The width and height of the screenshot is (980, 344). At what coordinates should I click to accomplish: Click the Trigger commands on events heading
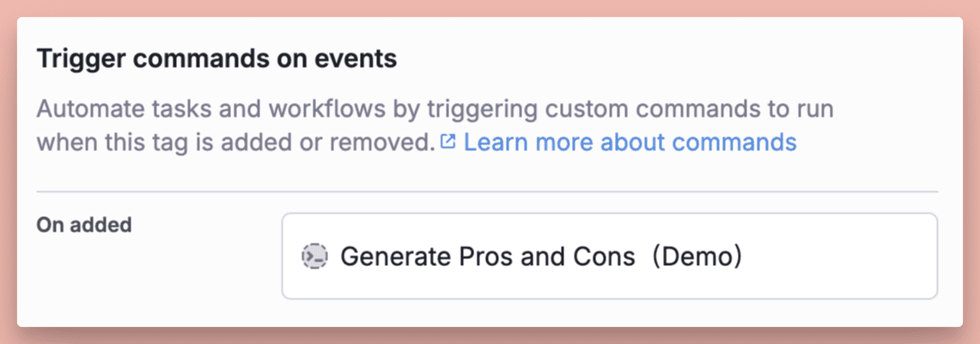tap(217, 59)
